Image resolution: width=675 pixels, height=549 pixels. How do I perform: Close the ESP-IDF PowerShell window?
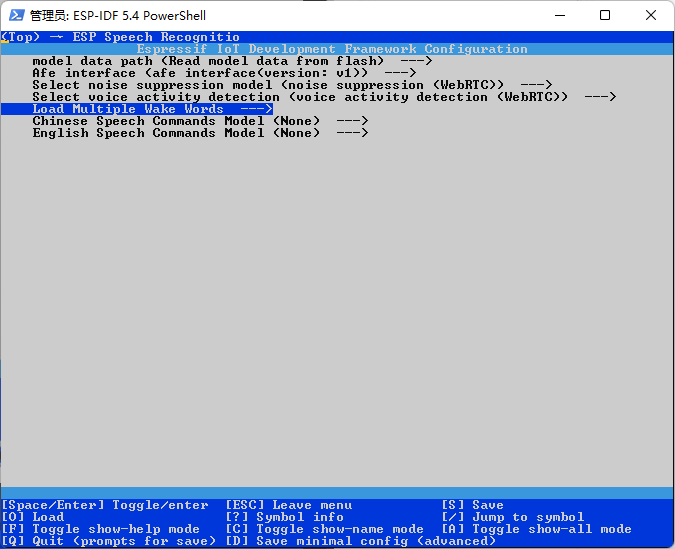pyautogui.click(x=651, y=16)
